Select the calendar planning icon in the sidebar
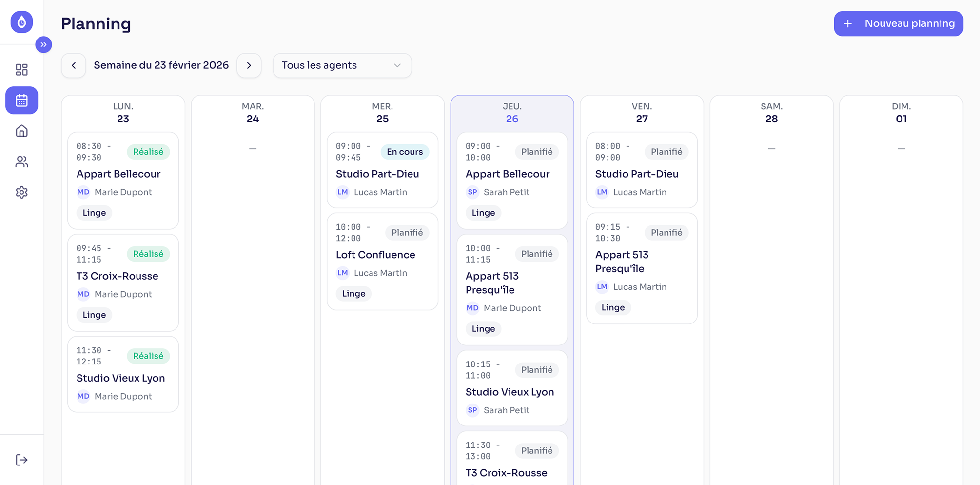Image resolution: width=980 pixels, height=485 pixels. (21, 101)
